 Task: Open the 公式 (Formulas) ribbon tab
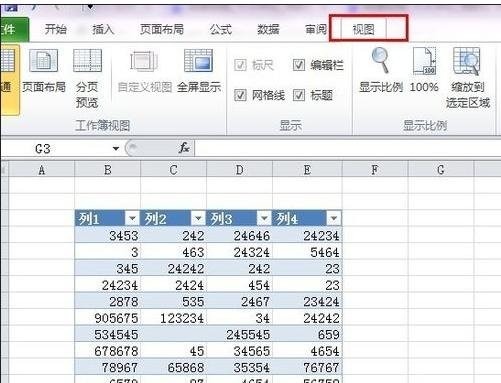[x=221, y=29]
